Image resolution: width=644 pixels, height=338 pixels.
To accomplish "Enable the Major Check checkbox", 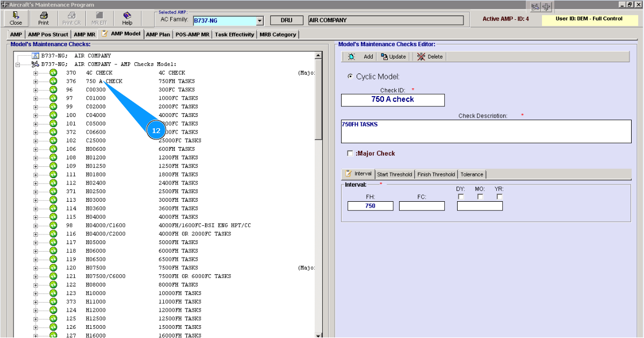I will point(350,153).
